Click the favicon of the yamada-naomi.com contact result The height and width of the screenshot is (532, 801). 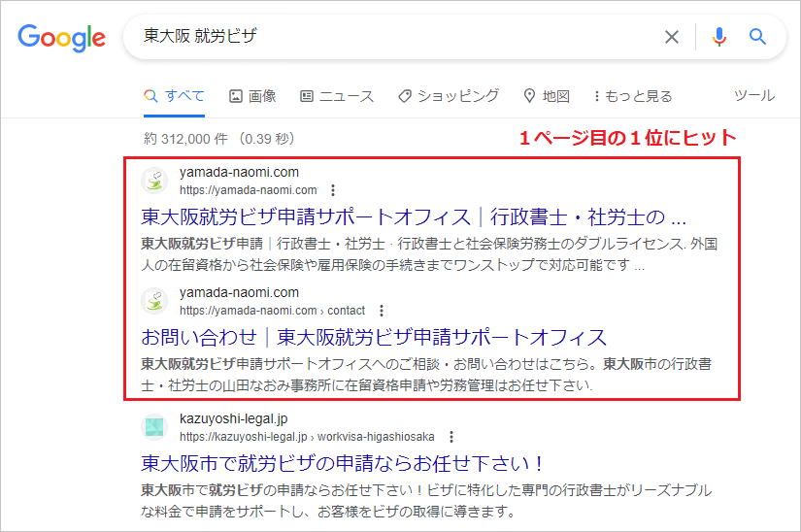point(154,301)
